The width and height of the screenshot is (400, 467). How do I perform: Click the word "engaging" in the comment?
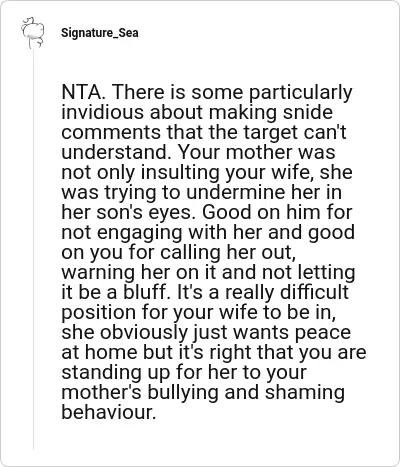140,233
